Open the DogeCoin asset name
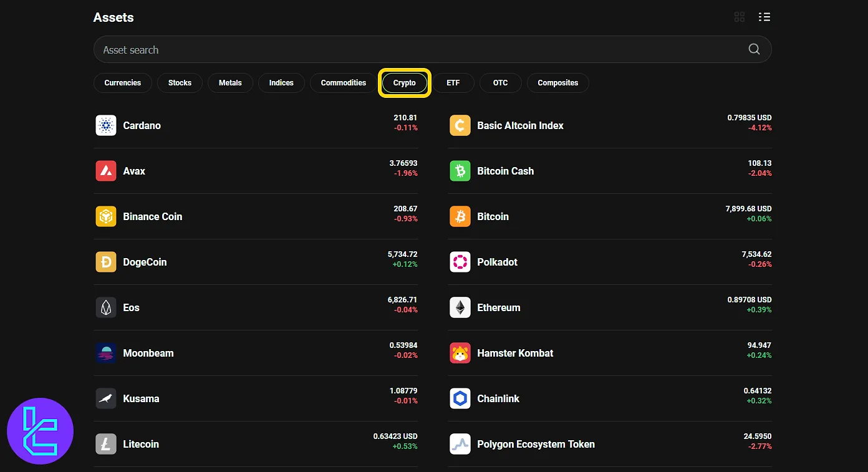 (x=145, y=262)
